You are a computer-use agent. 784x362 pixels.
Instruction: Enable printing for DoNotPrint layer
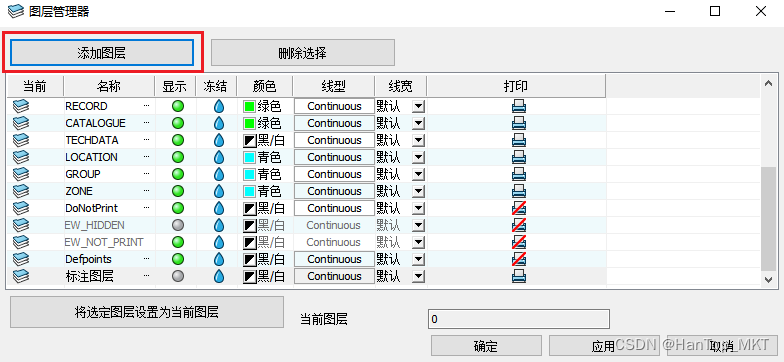(x=519, y=208)
